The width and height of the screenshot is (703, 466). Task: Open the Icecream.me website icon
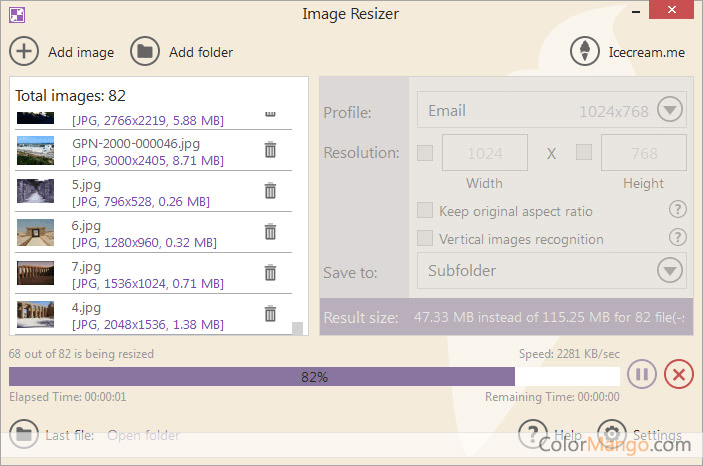[584, 52]
